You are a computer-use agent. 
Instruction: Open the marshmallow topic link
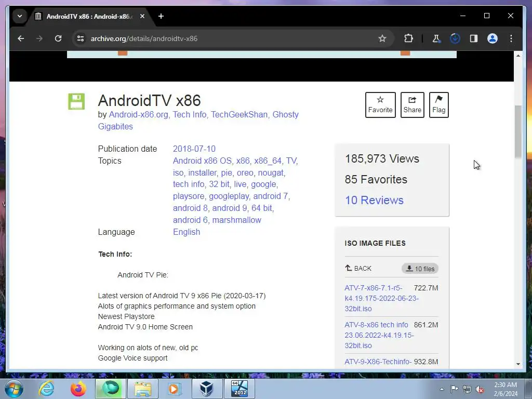pyautogui.click(x=236, y=220)
